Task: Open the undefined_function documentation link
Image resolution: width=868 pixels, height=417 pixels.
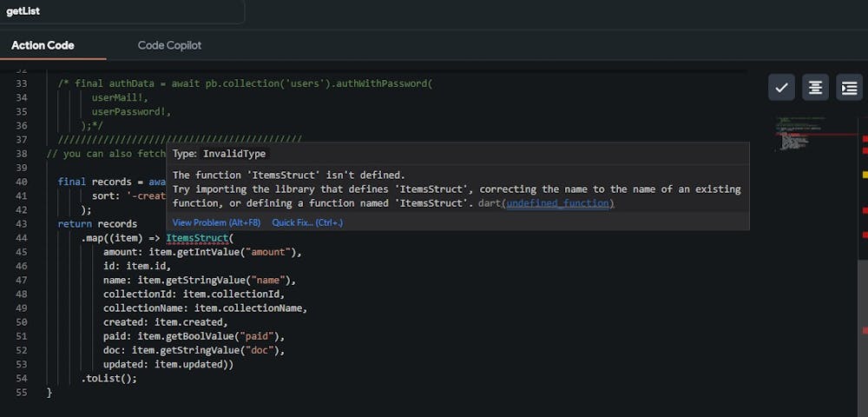Action: coord(560,203)
